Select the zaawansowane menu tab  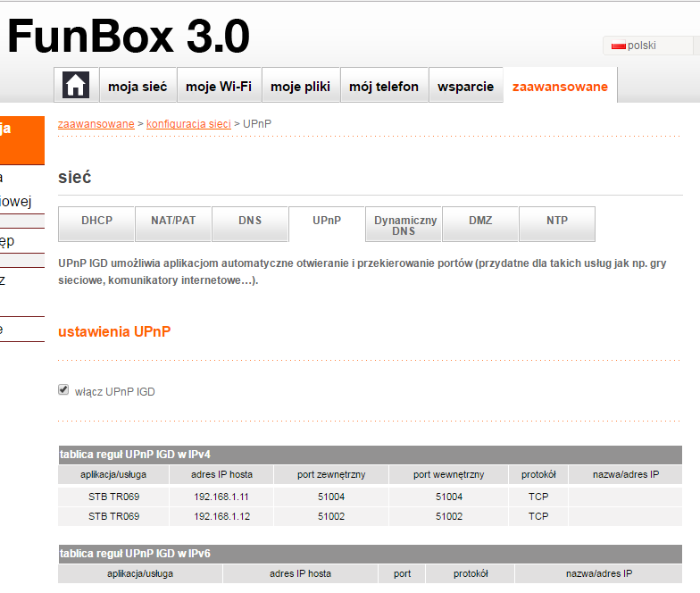click(560, 86)
